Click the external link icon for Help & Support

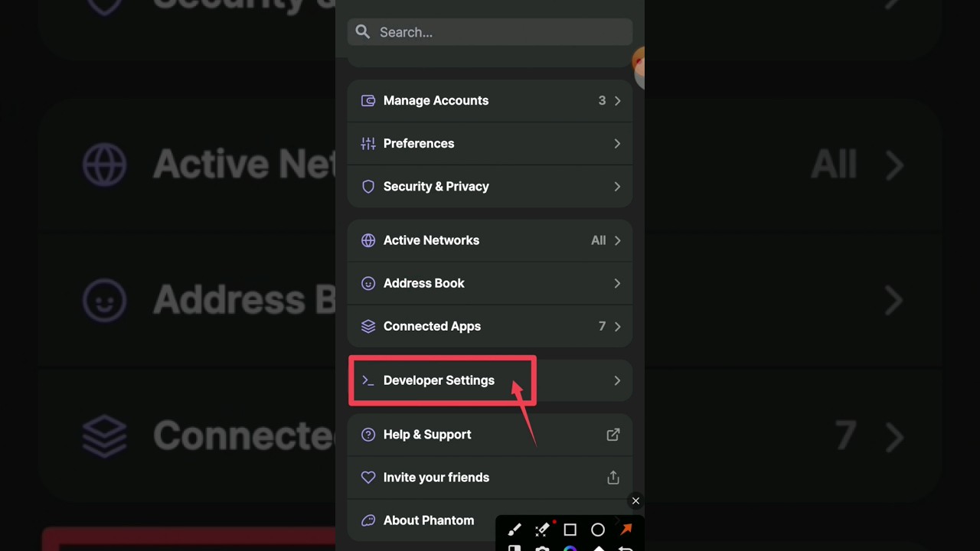pos(613,435)
